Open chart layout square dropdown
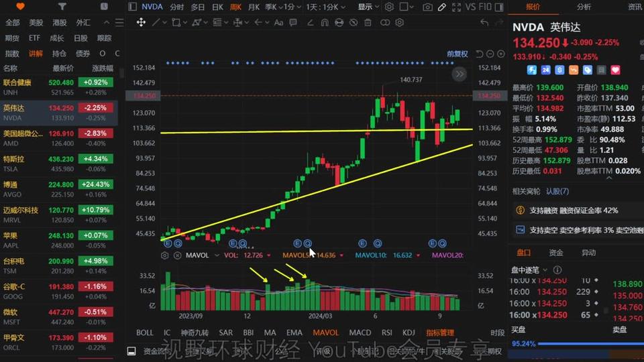 407,7
